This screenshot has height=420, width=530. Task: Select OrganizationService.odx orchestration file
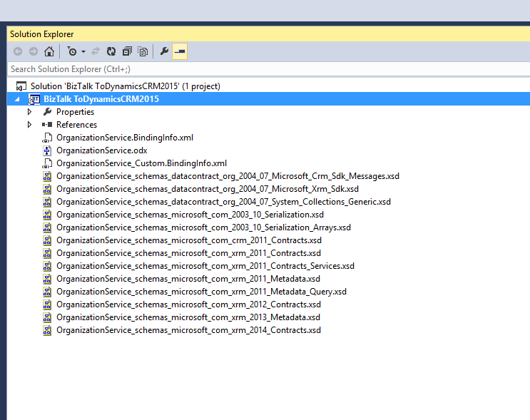(x=102, y=150)
